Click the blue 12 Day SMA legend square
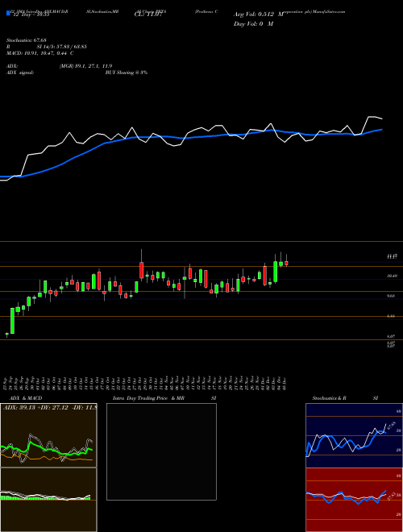The height and width of the screenshot is (532, 403). coord(8,13)
